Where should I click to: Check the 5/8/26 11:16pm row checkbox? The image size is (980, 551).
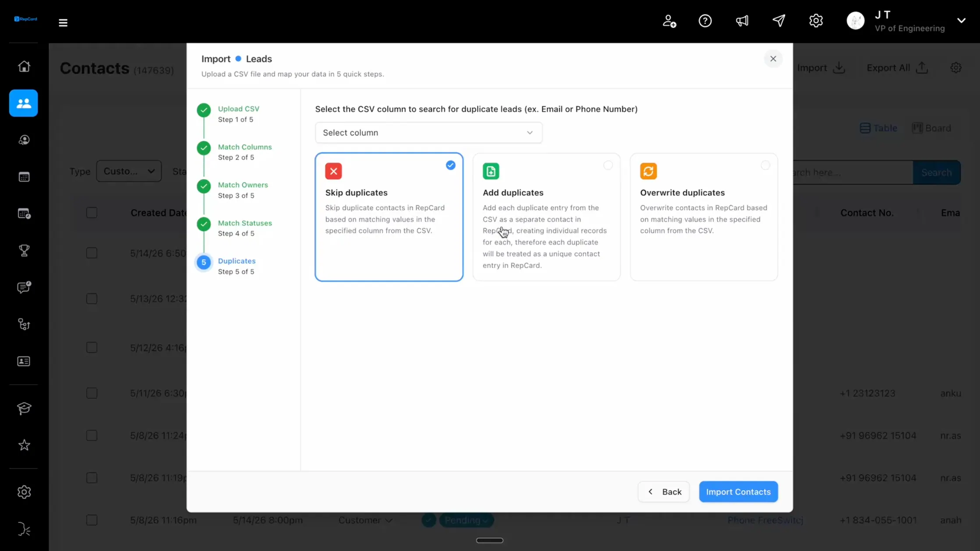92,520
